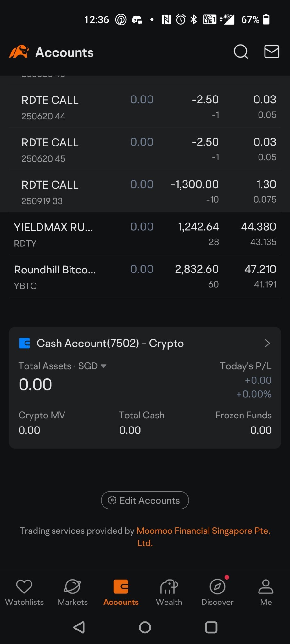The image size is (290, 644).
Task: Tap the Android back navigation triangle
Action: (x=79, y=627)
